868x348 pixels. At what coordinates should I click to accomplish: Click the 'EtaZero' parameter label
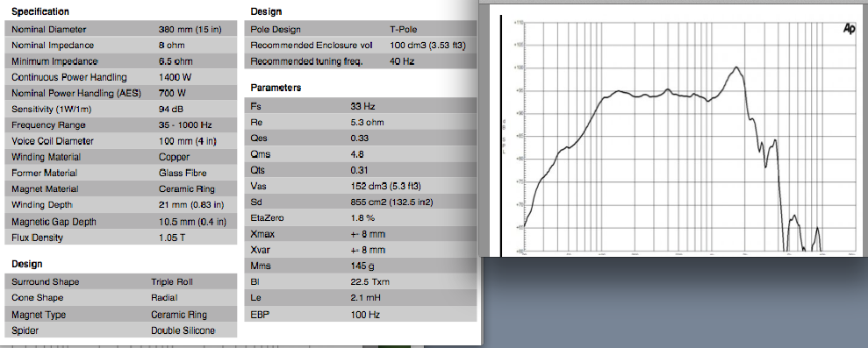pyautogui.click(x=268, y=218)
